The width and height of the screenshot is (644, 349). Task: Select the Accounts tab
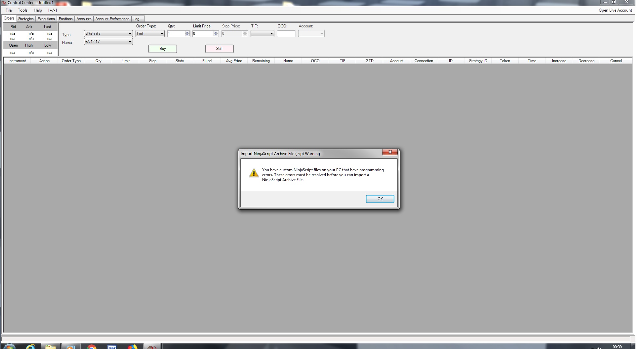tap(84, 19)
